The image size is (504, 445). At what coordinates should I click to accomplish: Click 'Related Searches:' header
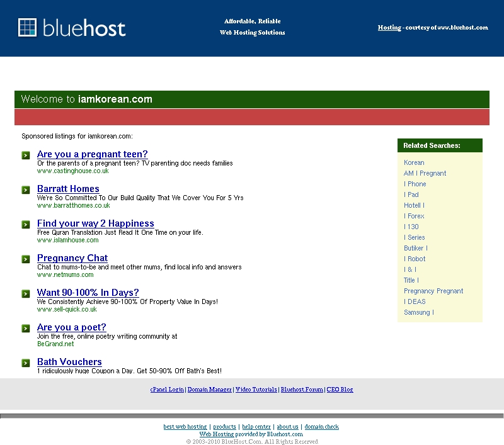432,145
